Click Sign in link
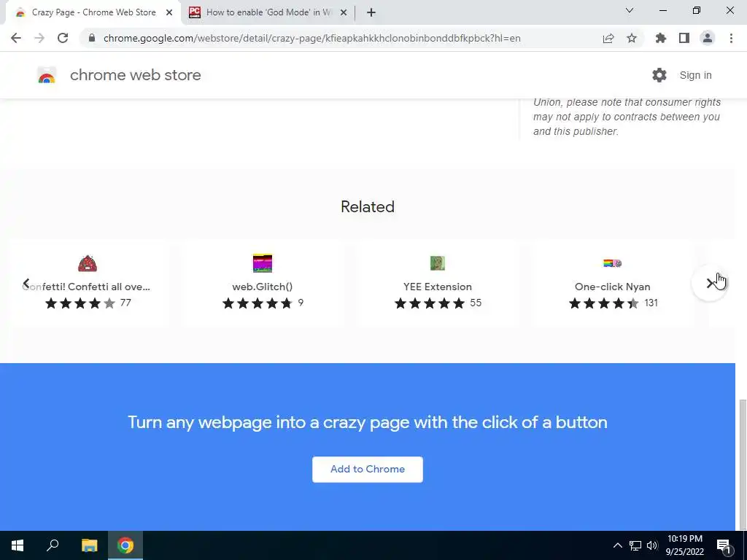The height and width of the screenshot is (560, 747). (695, 75)
